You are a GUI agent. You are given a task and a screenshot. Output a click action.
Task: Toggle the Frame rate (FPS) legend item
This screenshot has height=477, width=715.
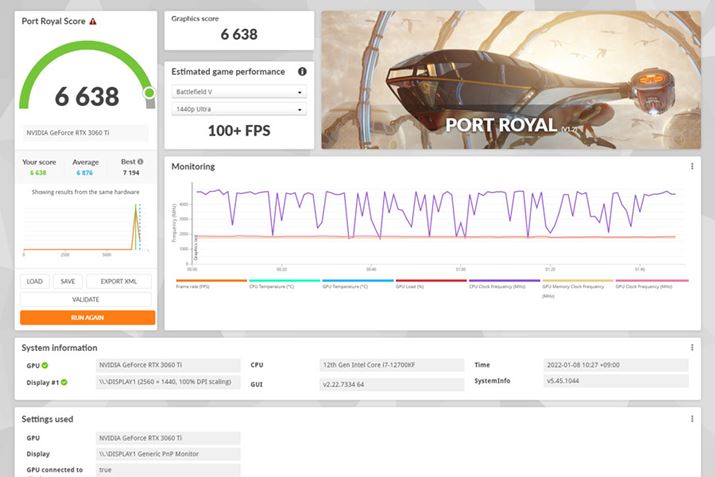211,284
